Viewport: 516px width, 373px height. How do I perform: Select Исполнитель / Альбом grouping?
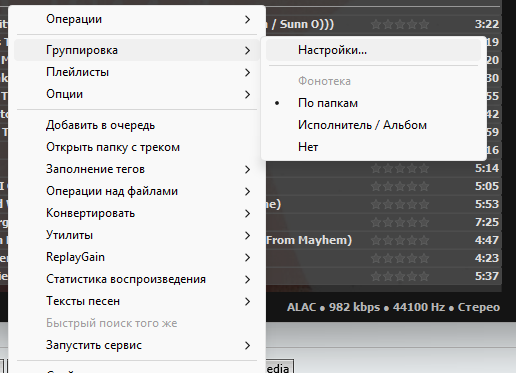[x=373, y=125]
